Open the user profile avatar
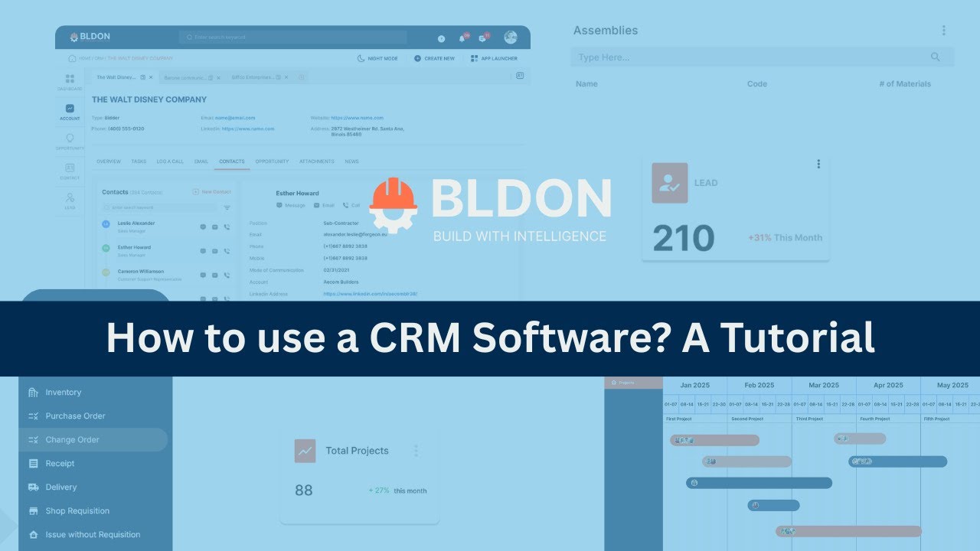Viewport: 980px width, 551px height. pyautogui.click(x=511, y=37)
